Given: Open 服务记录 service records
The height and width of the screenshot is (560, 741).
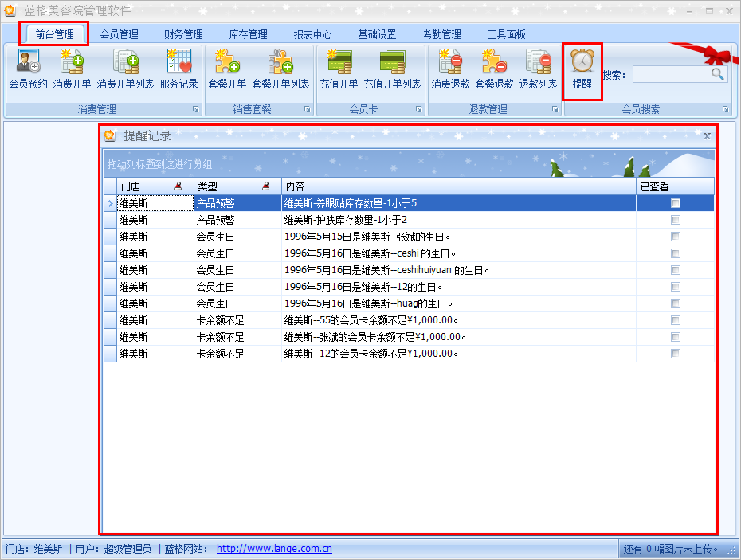Looking at the screenshot, I should pos(178,69).
